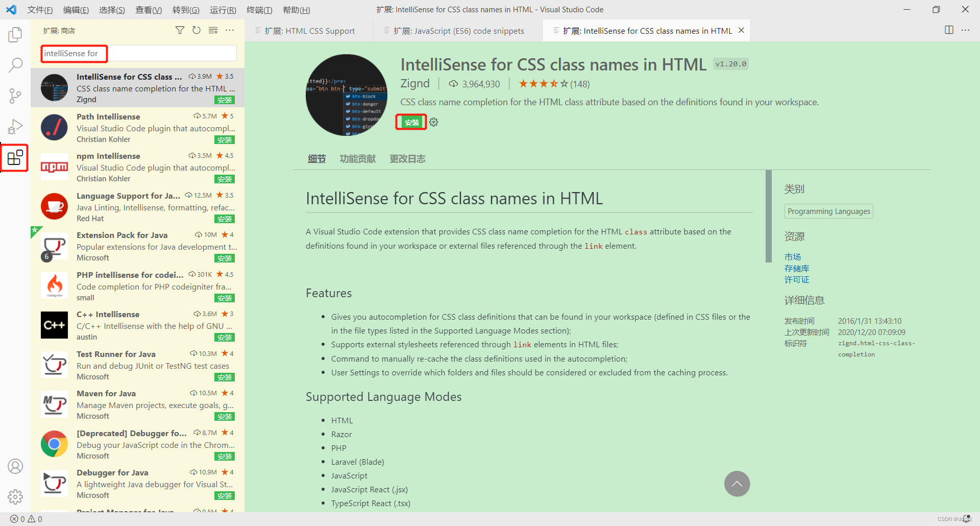Click the star rating (148) reviews

click(554, 84)
